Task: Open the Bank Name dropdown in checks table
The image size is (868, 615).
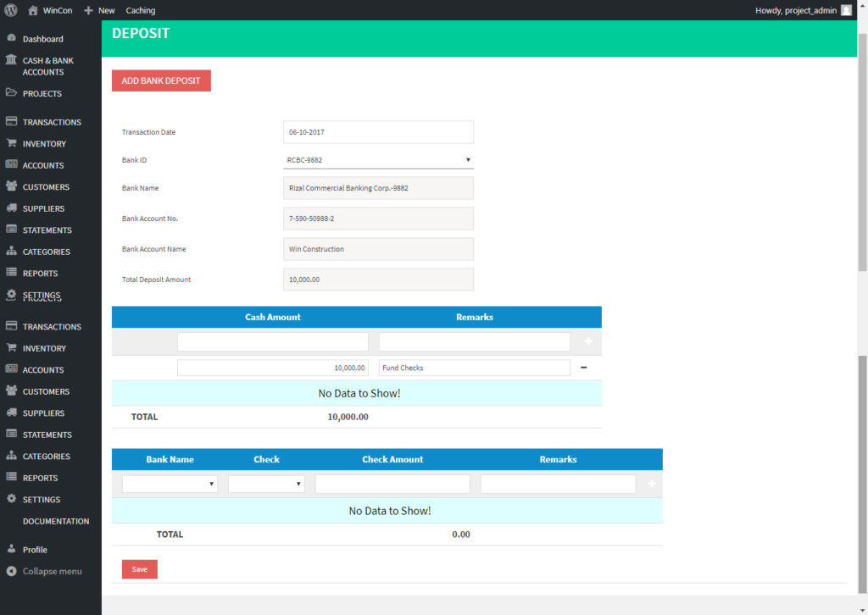Action: [x=170, y=484]
